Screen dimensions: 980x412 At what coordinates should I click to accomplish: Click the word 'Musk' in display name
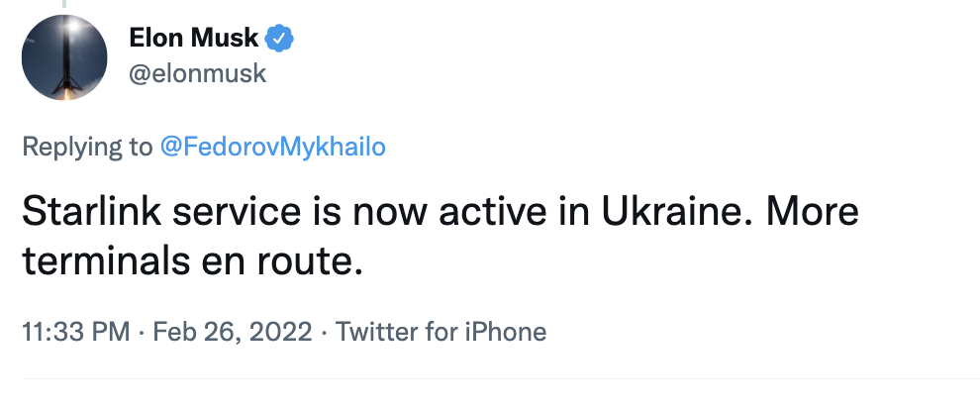pyautogui.click(x=226, y=40)
